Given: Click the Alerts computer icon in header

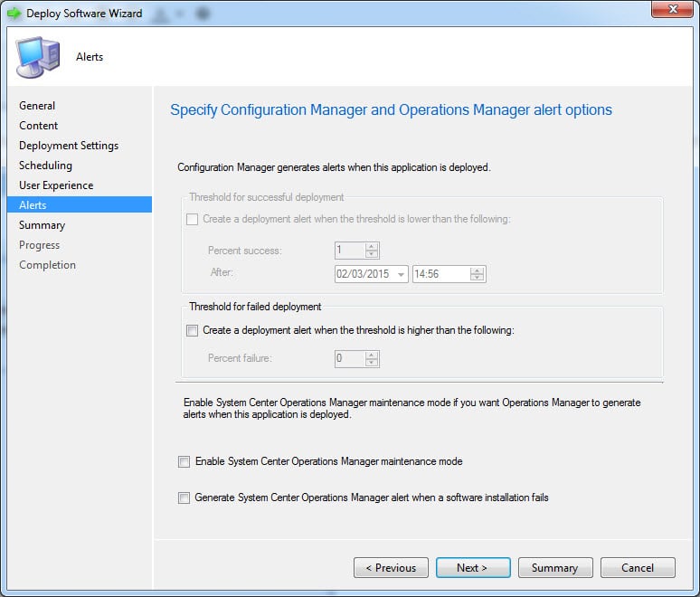Looking at the screenshot, I should point(36,57).
